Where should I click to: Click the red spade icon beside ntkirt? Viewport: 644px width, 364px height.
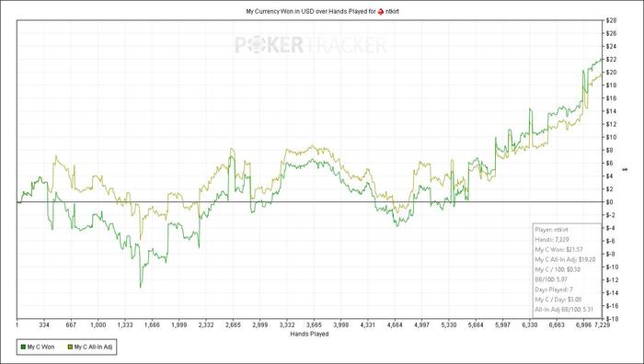(380, 12)
